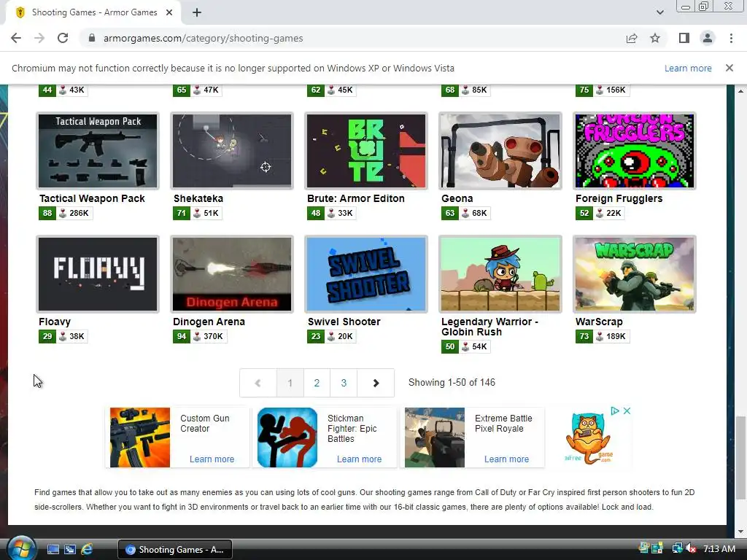747x560 pixels.
Task: Click the address bar URL
Action: point(203,38)
